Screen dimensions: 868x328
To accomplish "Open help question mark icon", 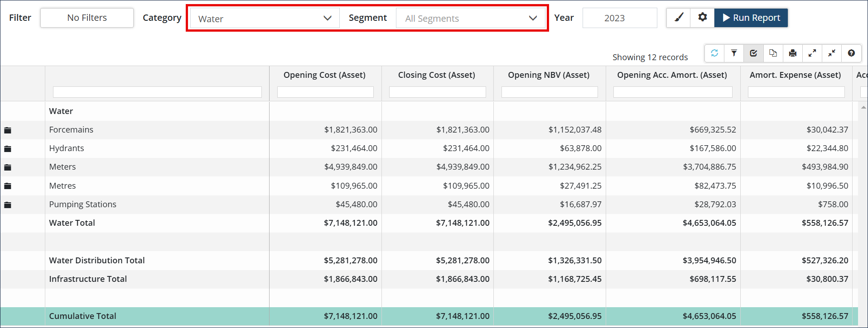I will click(851, 53).
